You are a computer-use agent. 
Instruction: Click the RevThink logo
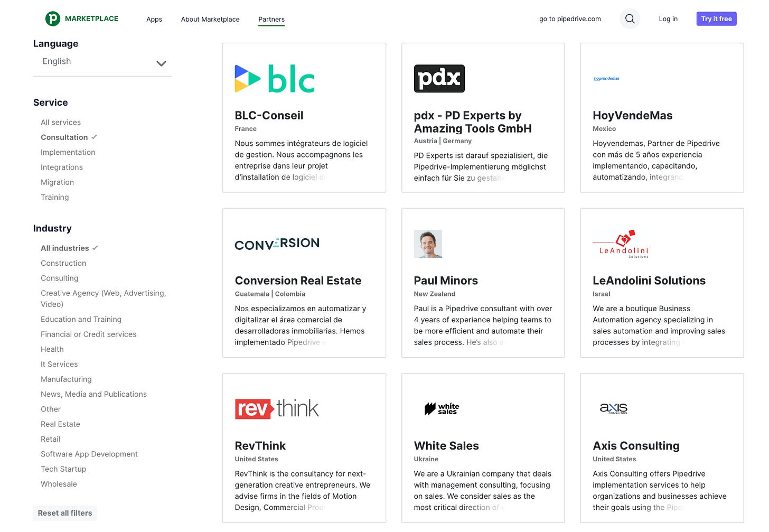(x=277, y=408)
